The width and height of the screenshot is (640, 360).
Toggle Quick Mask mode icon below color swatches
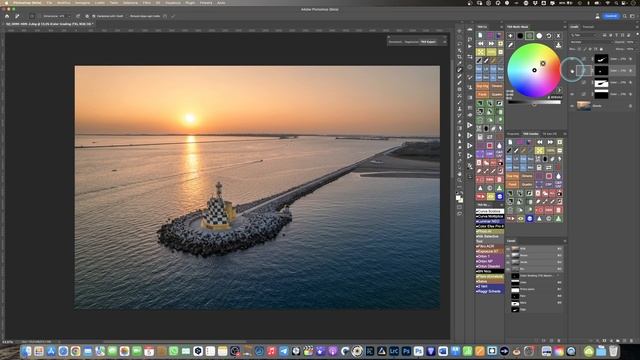coord(459,207)
